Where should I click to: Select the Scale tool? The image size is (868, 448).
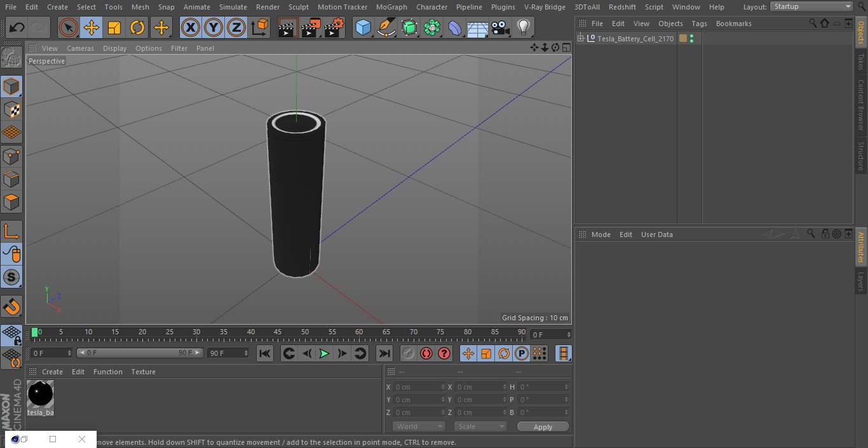coord(114,27)
